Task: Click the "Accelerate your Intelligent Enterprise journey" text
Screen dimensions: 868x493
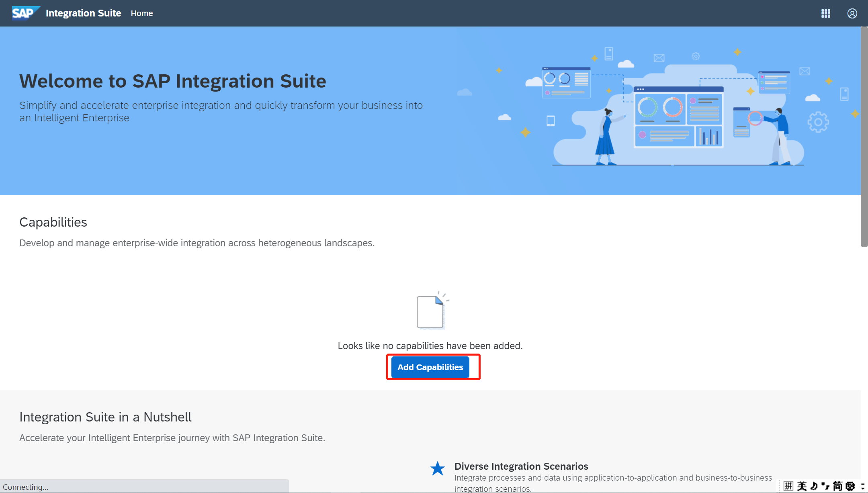Action: (x=172, y=438)
